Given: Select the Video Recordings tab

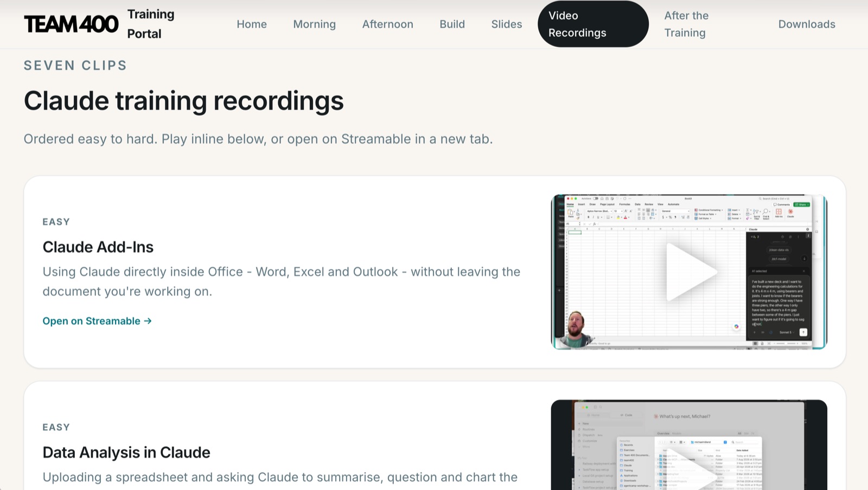Looking at the screenshot, I should (593, 24).
